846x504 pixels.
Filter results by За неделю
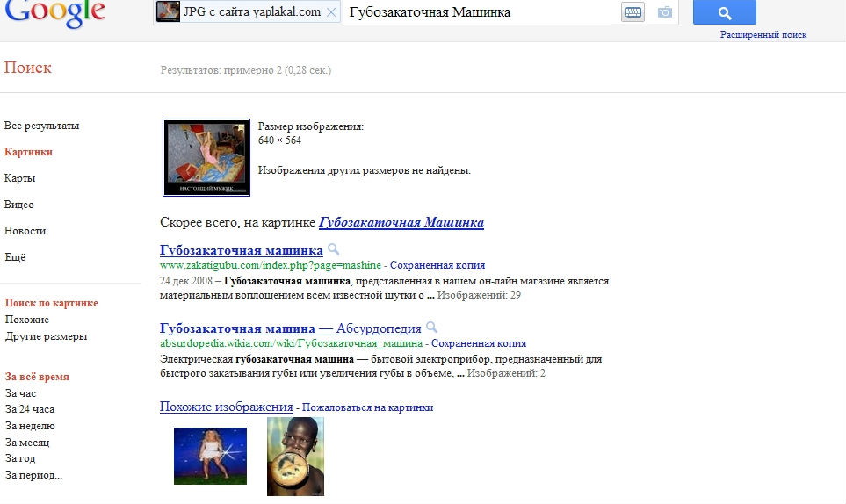(x=30, y=426)
